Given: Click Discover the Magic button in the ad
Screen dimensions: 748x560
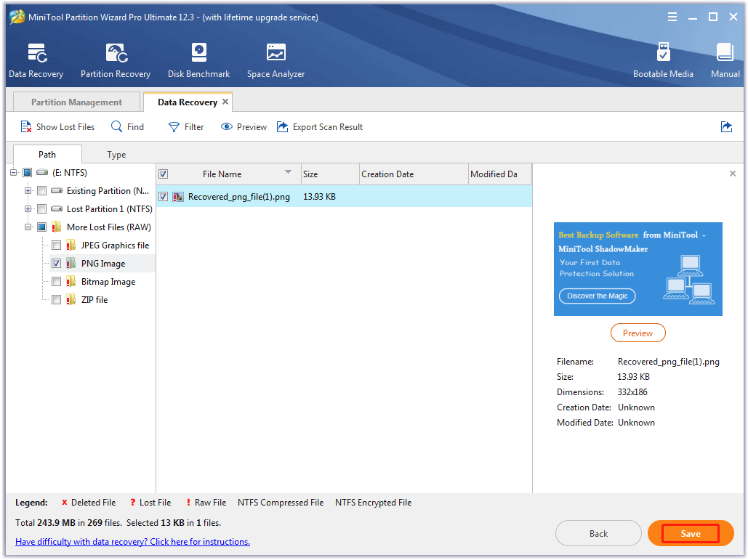Looking at the screenshot, I should point(598,296).
